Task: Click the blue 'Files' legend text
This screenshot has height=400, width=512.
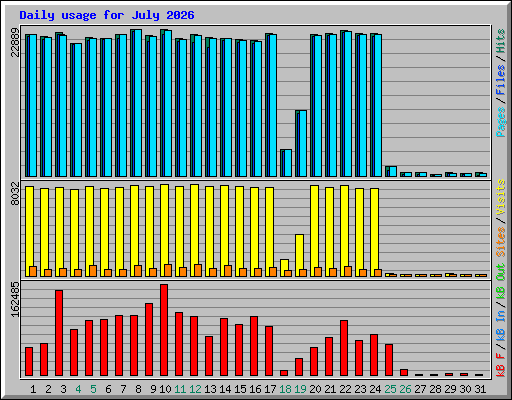Action: point(501,79)
